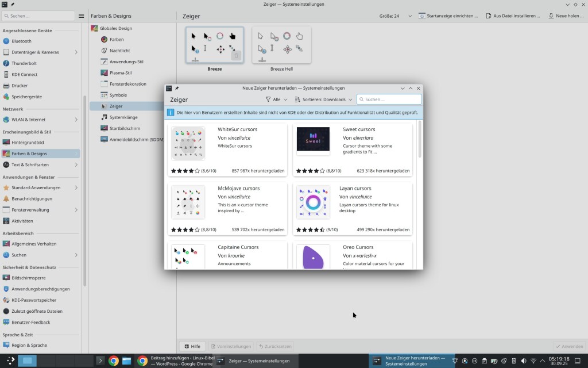Expand Fensterverwaltung submenu
This screenshot has width=588, height=368.
click(x=76, y=210)
